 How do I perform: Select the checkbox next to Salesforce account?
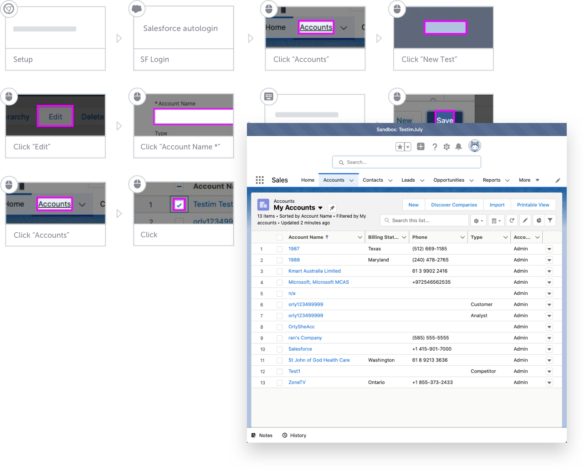point(279,349)
